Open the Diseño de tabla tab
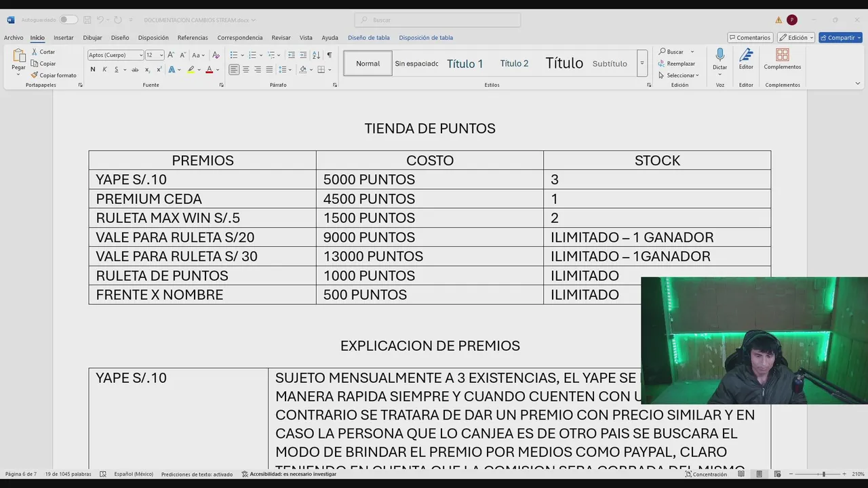This screenshot has width=868, height=488. point(369,38)
